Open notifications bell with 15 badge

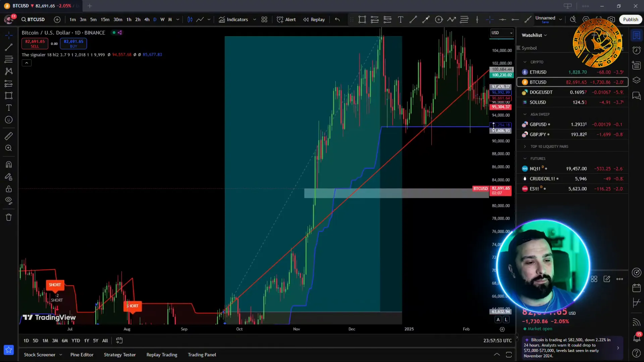tap(636, 338)
